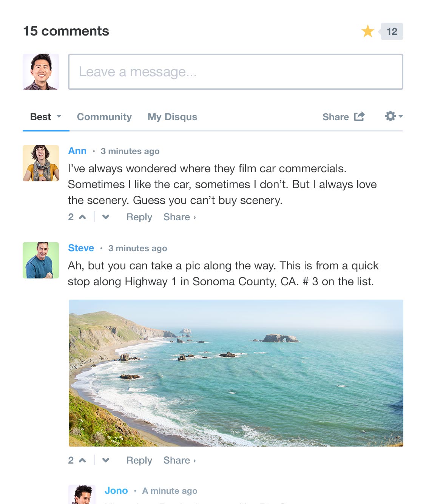This screenshot has width=426, height=504.
Task: Click the gold star recommend icon
Action: (367, 31)
